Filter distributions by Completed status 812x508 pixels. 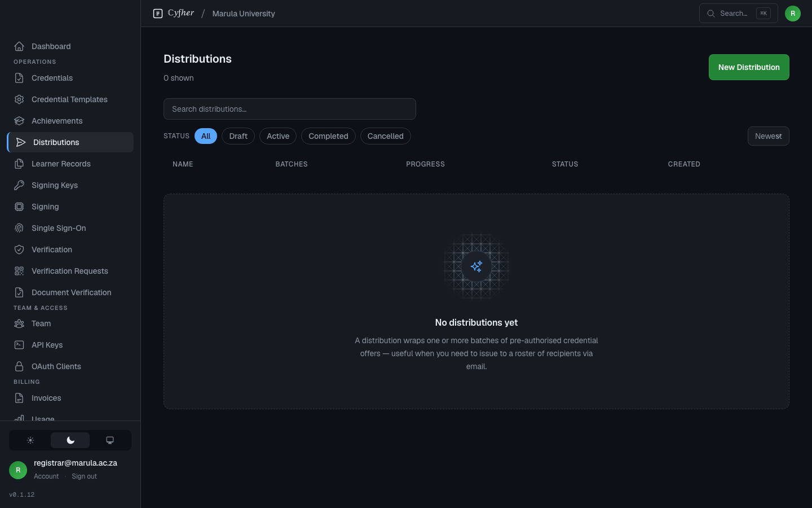tap(328, 136)
